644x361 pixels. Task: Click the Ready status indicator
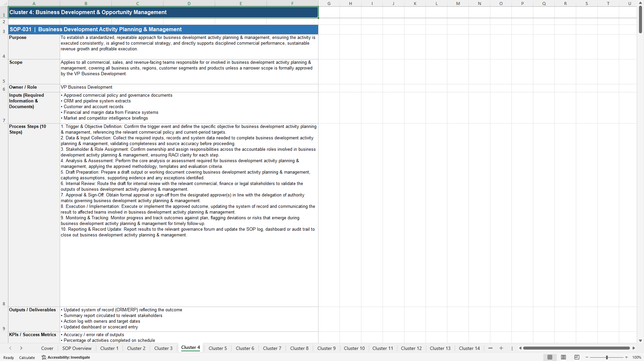coord(9,358)
